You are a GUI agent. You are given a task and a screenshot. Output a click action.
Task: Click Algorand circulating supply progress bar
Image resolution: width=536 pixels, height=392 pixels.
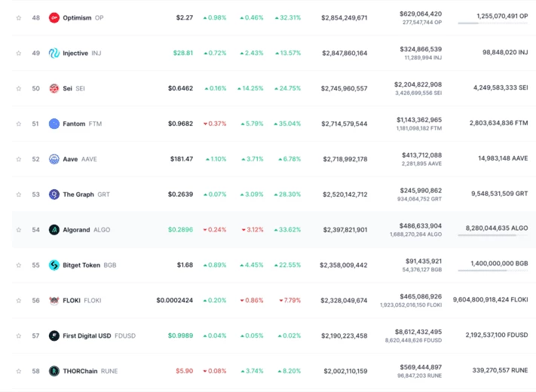(492, 235)
